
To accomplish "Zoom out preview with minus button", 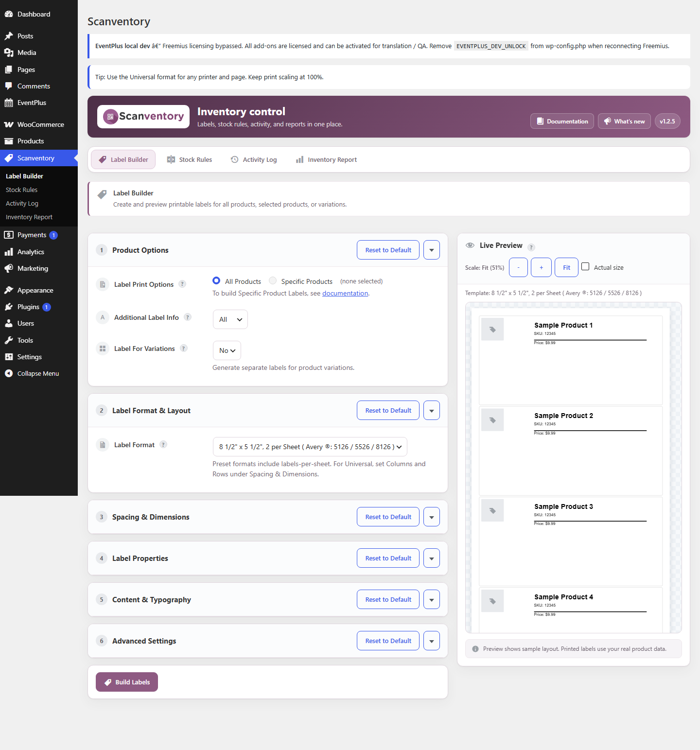I will pos(518,267).
